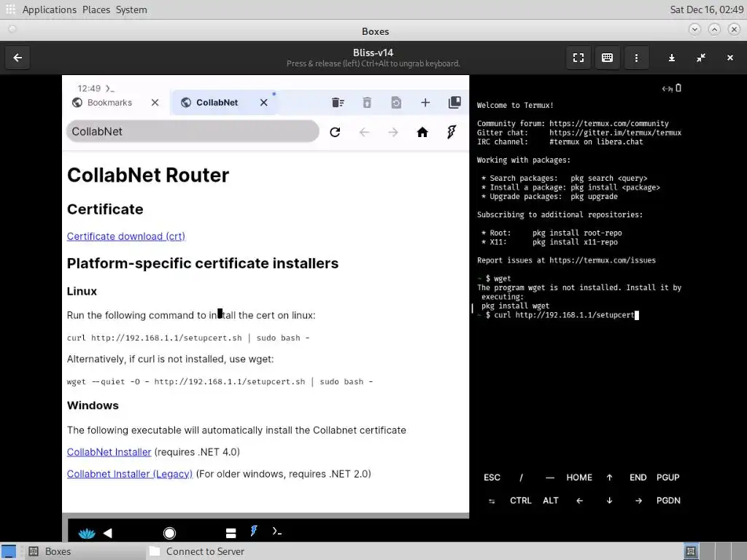Go back using the Boxes back arrow

click(18, 58)
